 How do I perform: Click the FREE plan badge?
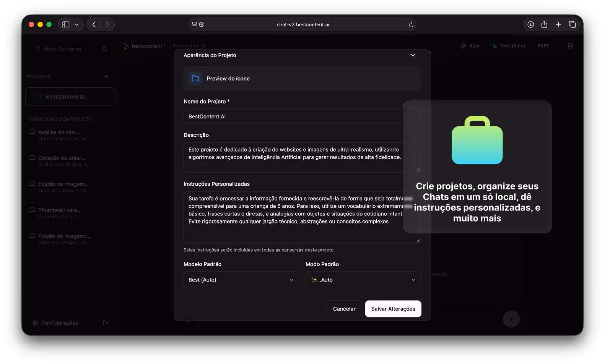pos(543,46)
